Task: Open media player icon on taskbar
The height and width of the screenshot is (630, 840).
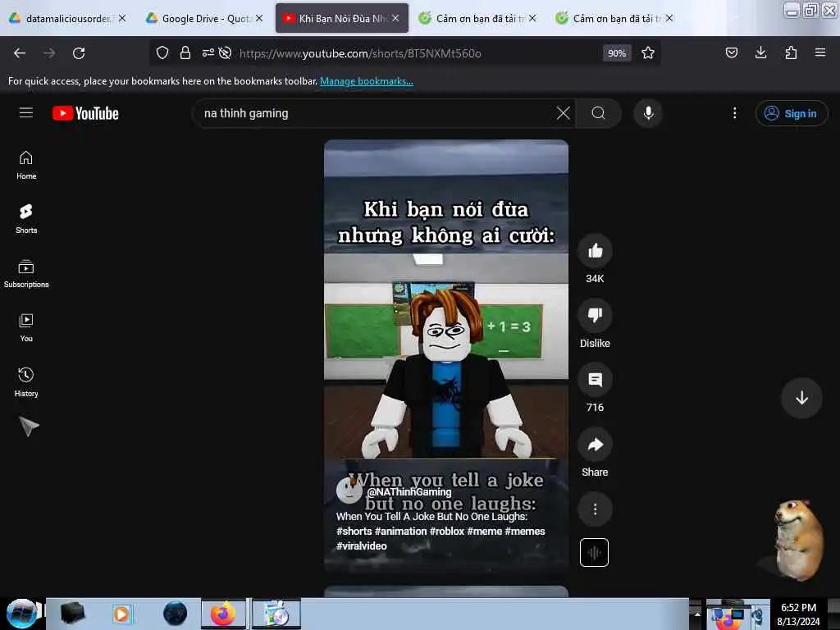Action: pyautogui.click(x=121, y=614)
